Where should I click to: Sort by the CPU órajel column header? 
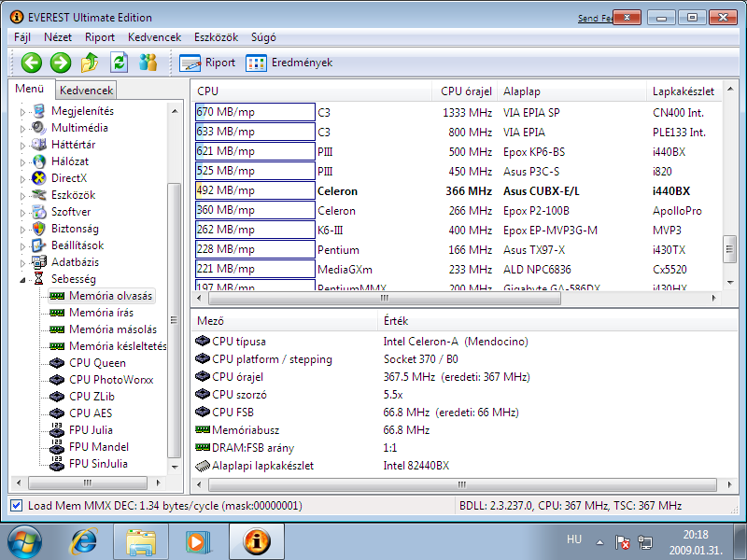[x=465, y=91]
